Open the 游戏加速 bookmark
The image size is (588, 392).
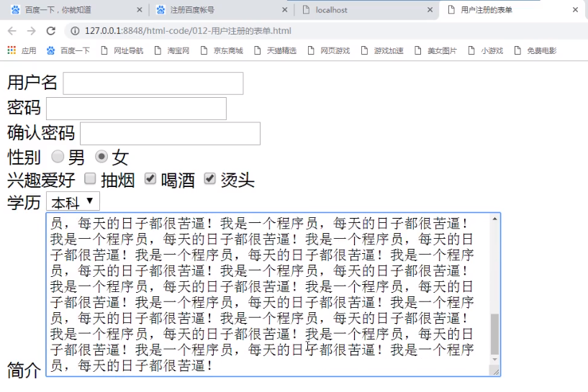click(x=382, y=50)
